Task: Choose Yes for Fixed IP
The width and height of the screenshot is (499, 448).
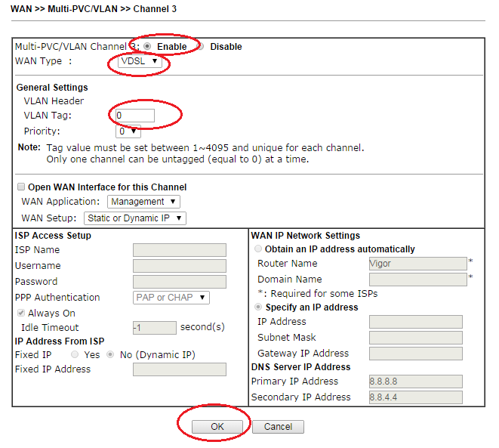Action: click(x=75, y=354)
